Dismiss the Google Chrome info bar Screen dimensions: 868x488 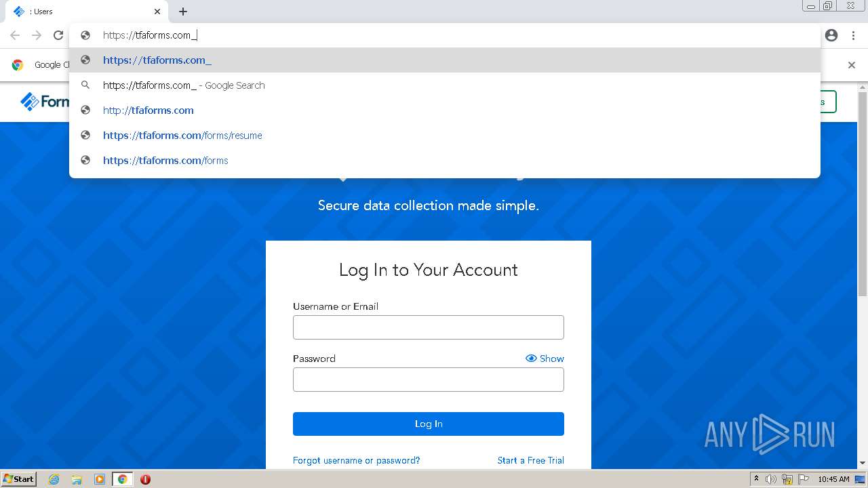point(852,65)
